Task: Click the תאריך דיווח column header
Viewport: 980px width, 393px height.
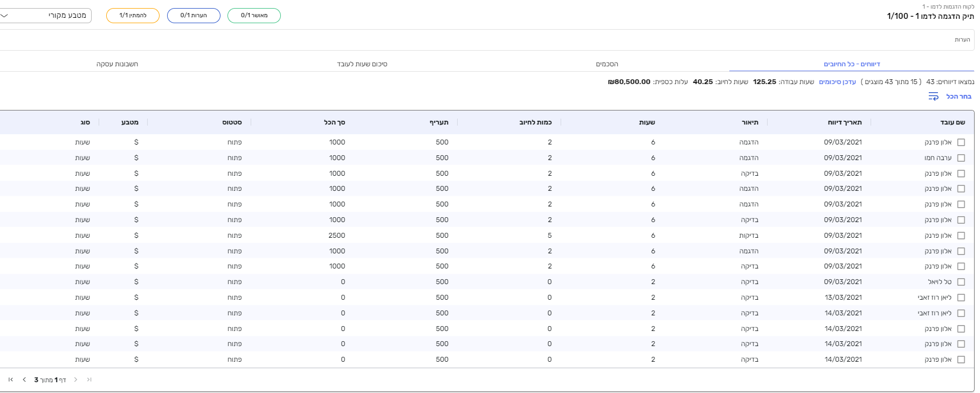Action: [x=845, y=122]
